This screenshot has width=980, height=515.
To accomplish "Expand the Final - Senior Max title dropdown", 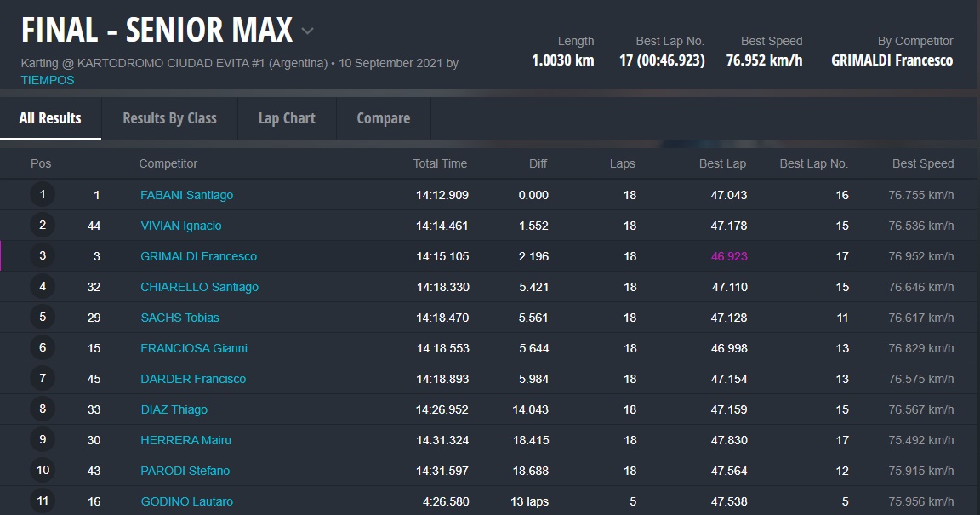I will click(308, 31).
